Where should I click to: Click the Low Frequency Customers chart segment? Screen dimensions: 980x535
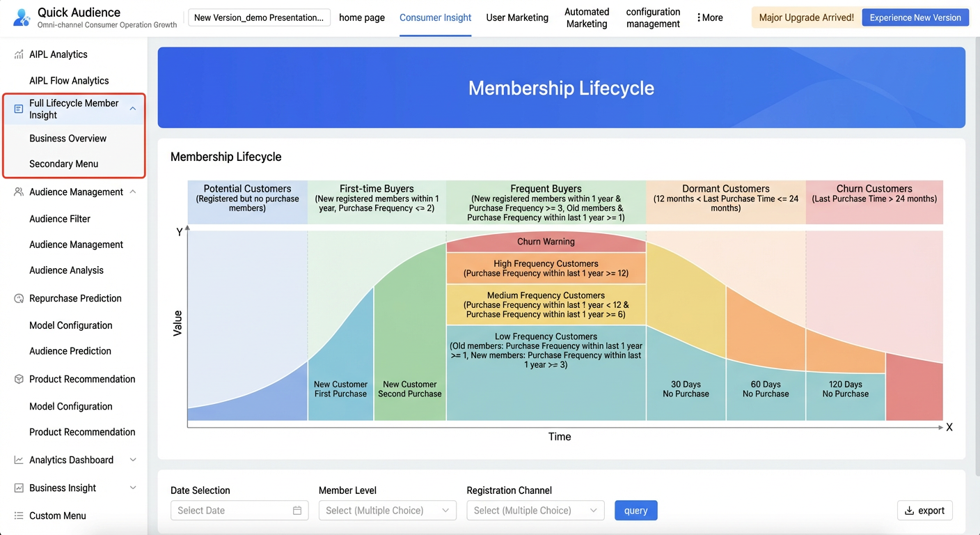[546, 373]
